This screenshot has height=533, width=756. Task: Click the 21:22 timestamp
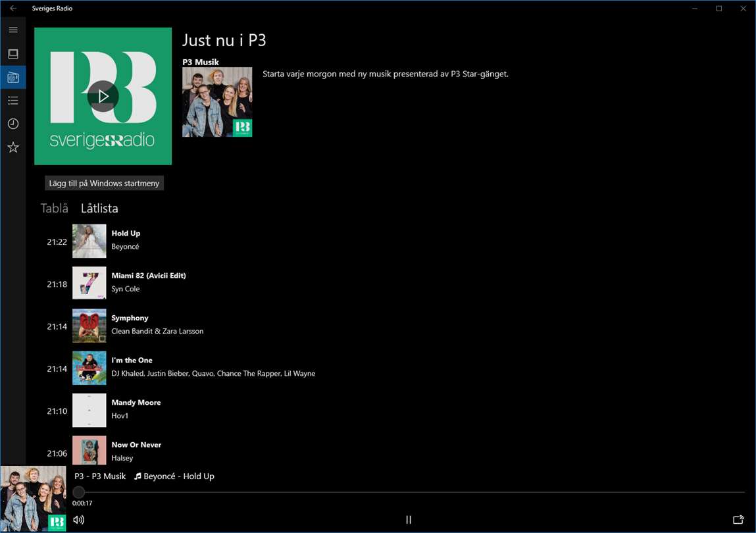(57, 242)
